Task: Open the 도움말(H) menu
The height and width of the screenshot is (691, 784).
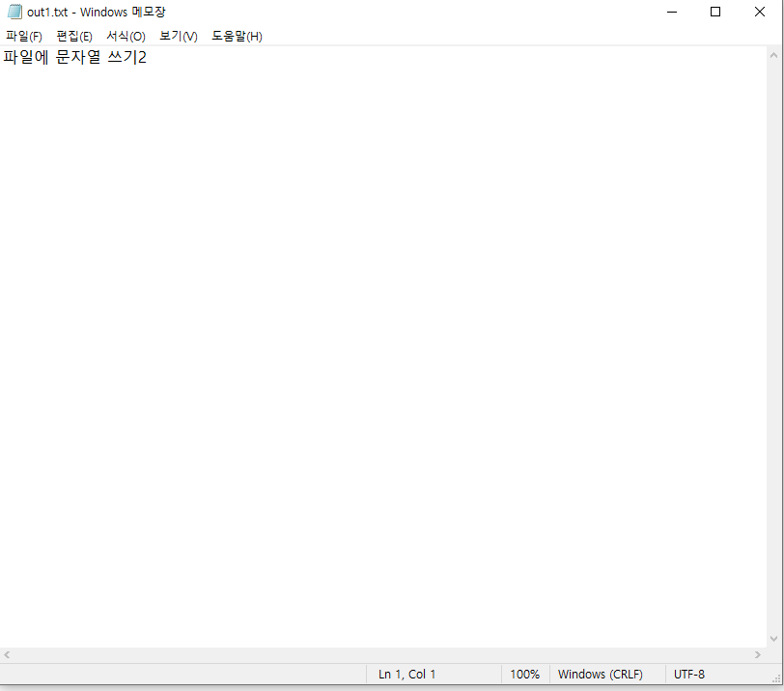Action: (237, 36)
